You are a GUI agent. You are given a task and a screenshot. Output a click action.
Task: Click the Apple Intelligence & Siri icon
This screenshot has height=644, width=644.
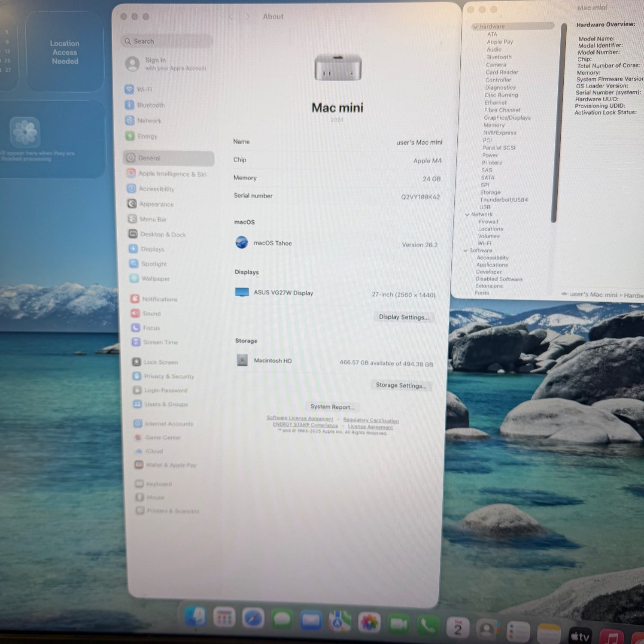click(x=131, y=173)
